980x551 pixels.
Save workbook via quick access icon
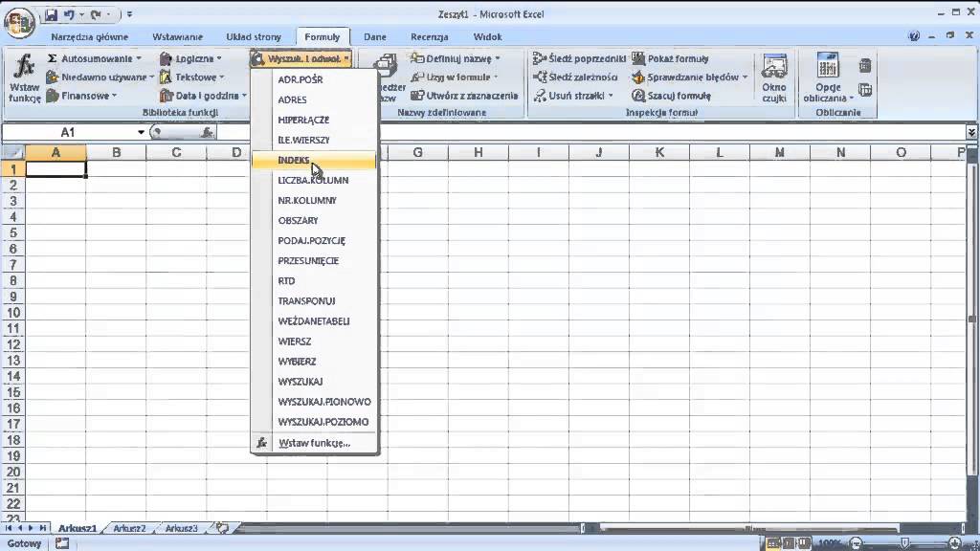click(51, 14)
